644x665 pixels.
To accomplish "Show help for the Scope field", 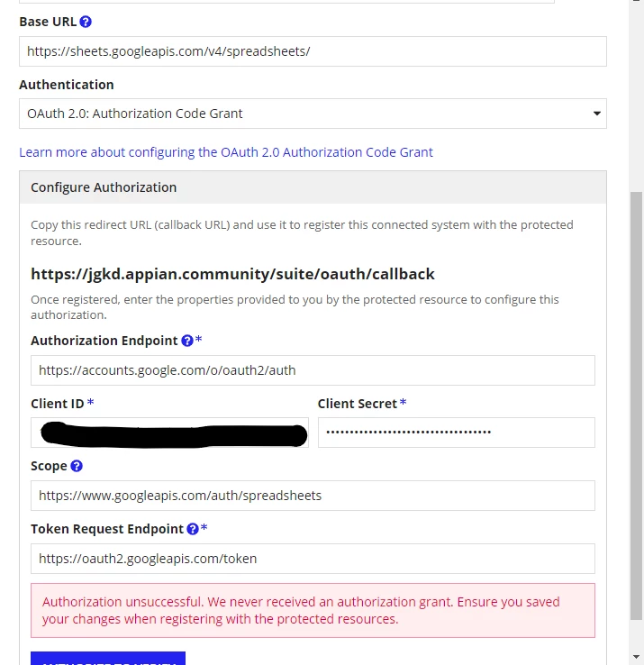I will click(x=77, y=466).
